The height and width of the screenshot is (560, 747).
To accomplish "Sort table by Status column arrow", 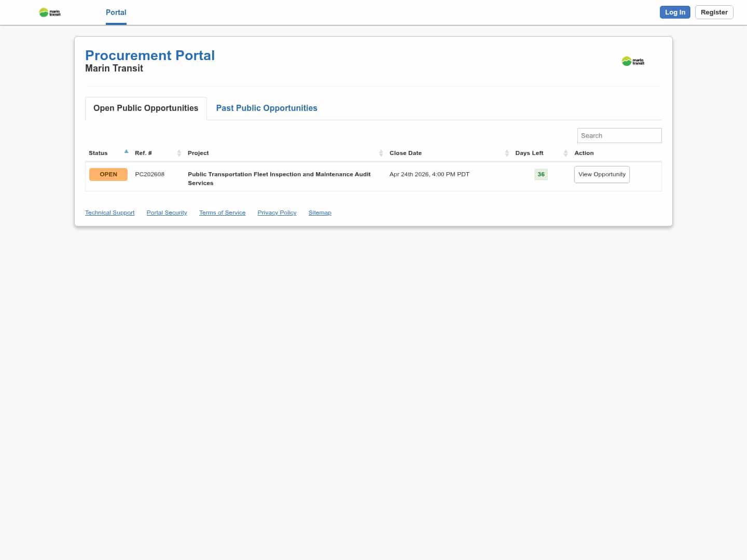I will pos(126,152).
